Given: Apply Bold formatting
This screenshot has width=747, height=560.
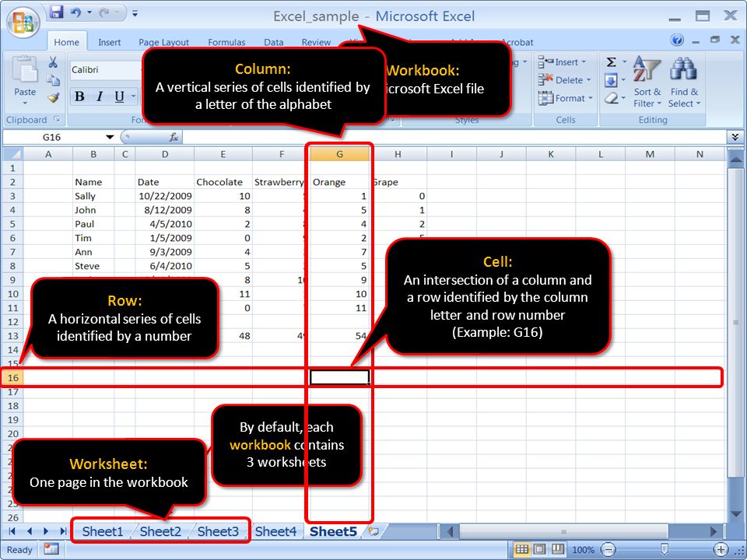Looking at the screenshot, I should click(79, 96).
